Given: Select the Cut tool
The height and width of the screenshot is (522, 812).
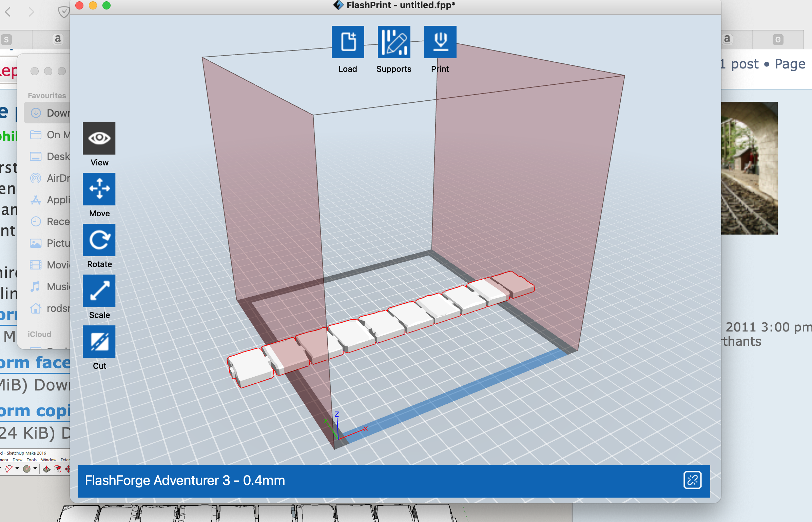Looking at the screenshot, I should (99, 342).
